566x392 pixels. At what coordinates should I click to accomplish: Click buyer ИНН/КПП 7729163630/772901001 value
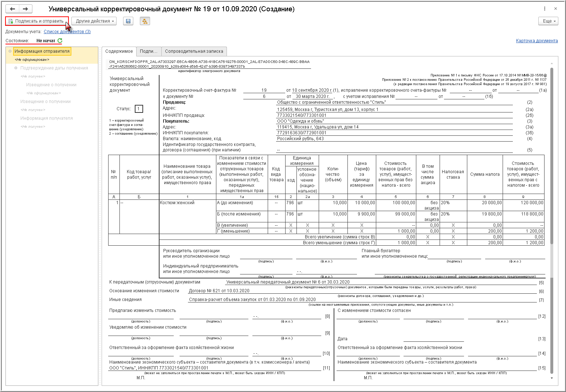[x=302, y=133]
